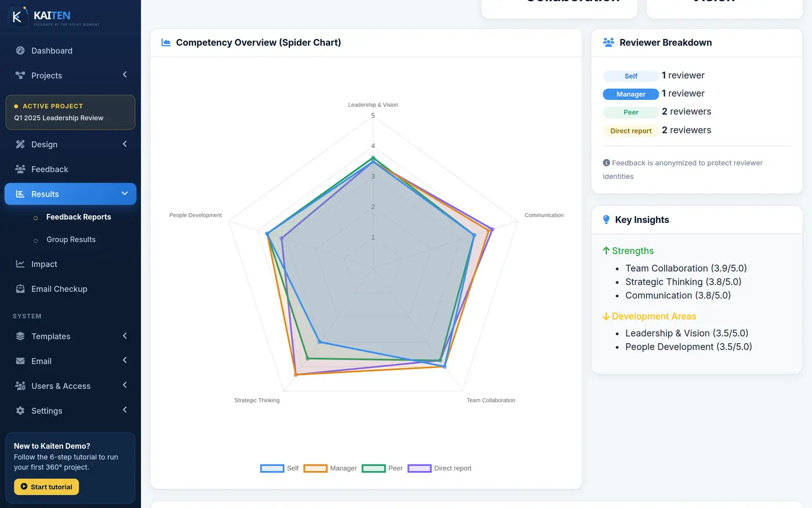The height and width of the screenshot is (508, 812).
Task: Click the spider chart area icon
Action: pos(166,42)
